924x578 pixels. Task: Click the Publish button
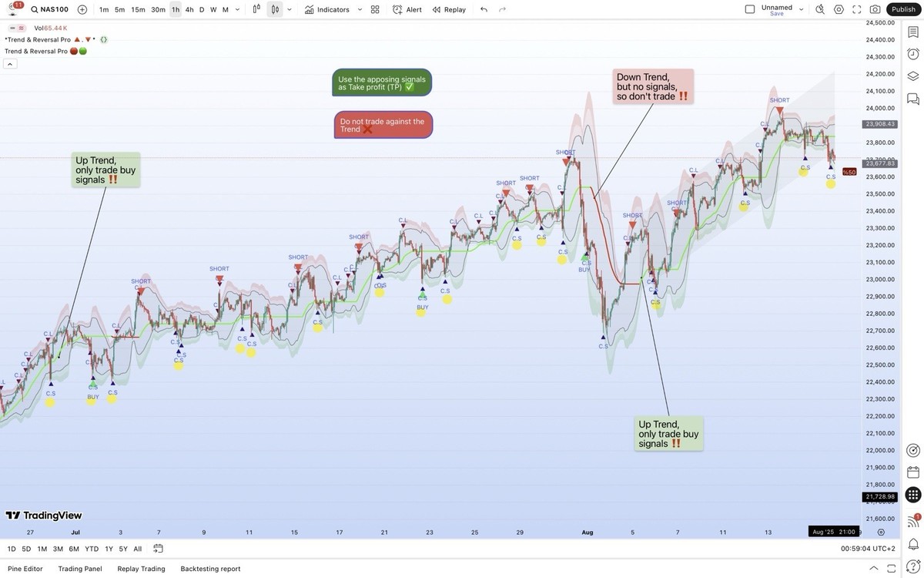[x=902, y=8]
